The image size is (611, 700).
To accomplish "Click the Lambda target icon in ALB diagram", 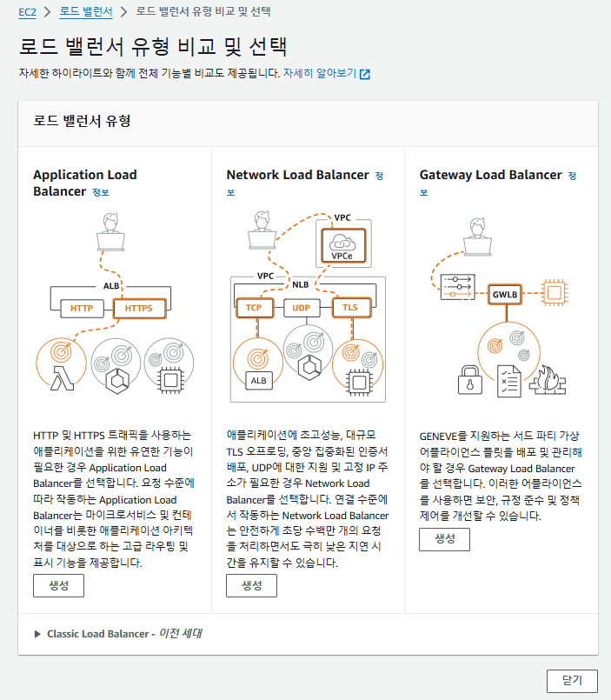I will (62, 378).
